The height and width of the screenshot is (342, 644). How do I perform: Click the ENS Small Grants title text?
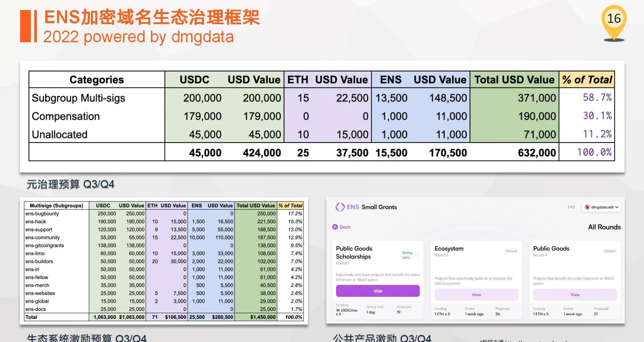click(x=372, y=207)
